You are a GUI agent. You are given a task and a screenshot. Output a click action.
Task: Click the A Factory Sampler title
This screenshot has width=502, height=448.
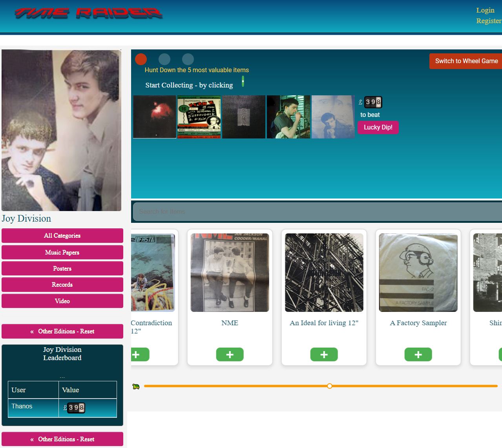pyautogui.click(x=418, y=323)
